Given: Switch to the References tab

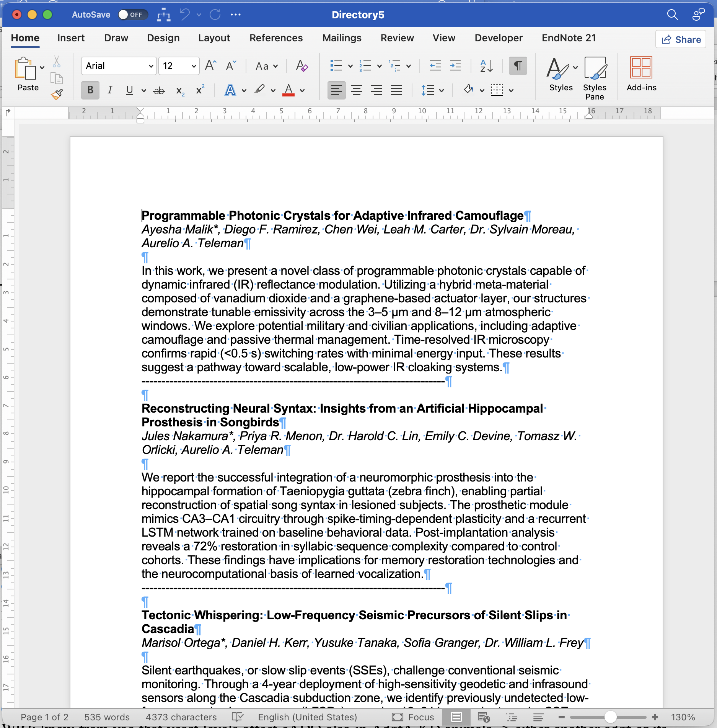Looking at the screenshot, I should coord(276,38).
